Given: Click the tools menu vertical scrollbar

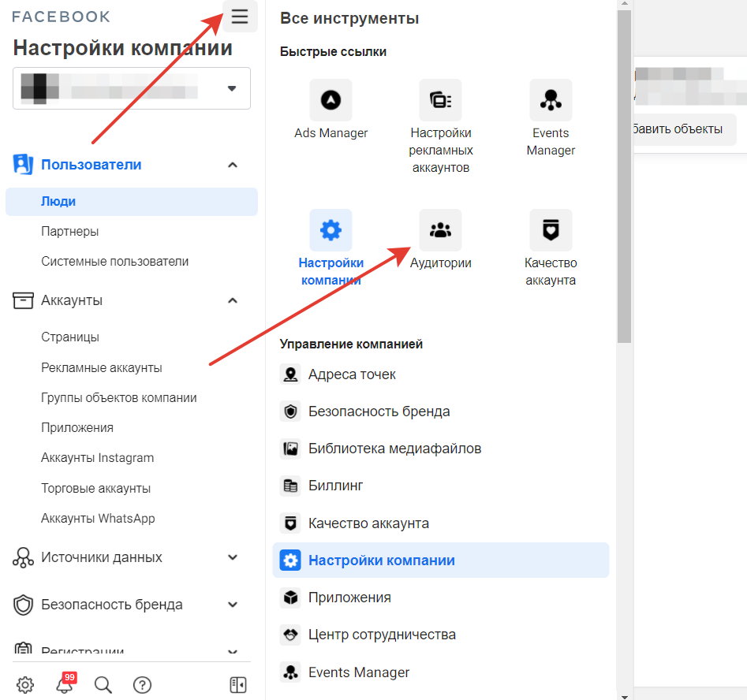Looking at the screenshot, I should pyautogui.click(x=624, y=177).
